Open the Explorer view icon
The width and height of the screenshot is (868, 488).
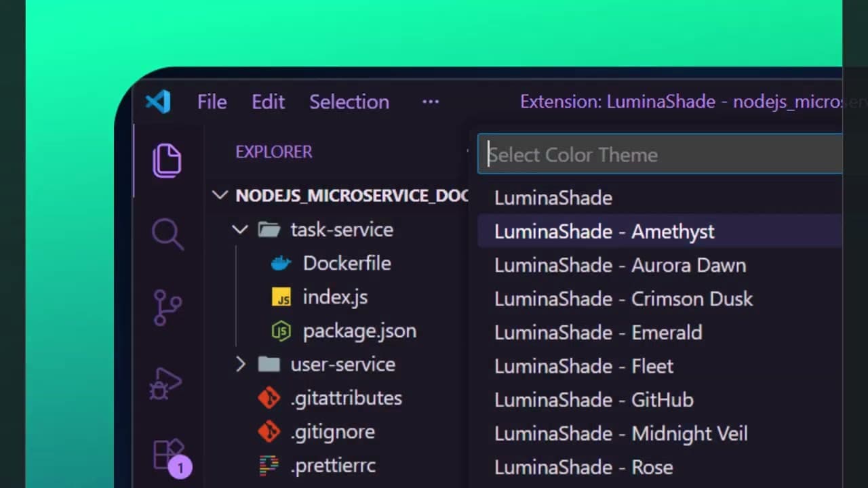coord(167,161)
